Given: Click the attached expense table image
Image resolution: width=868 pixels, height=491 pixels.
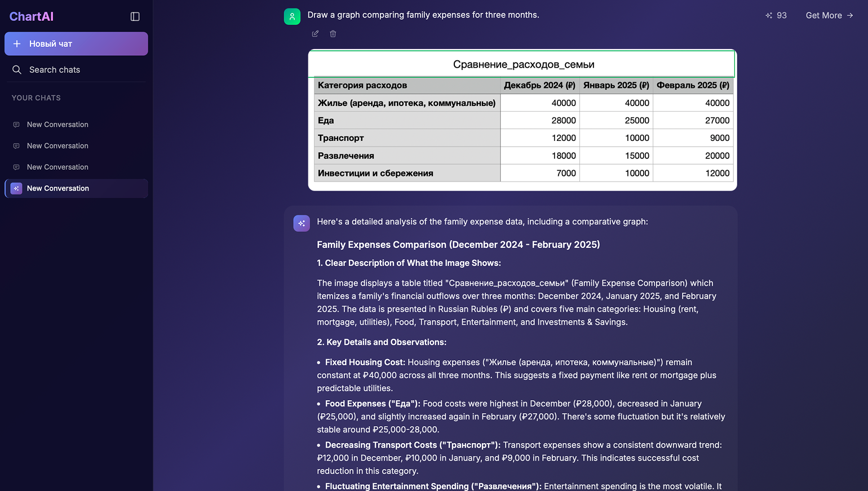Looking at the screenshot, I should [x=522, y=120].
